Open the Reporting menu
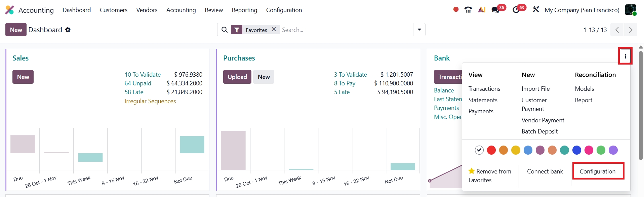 point(244,10)
